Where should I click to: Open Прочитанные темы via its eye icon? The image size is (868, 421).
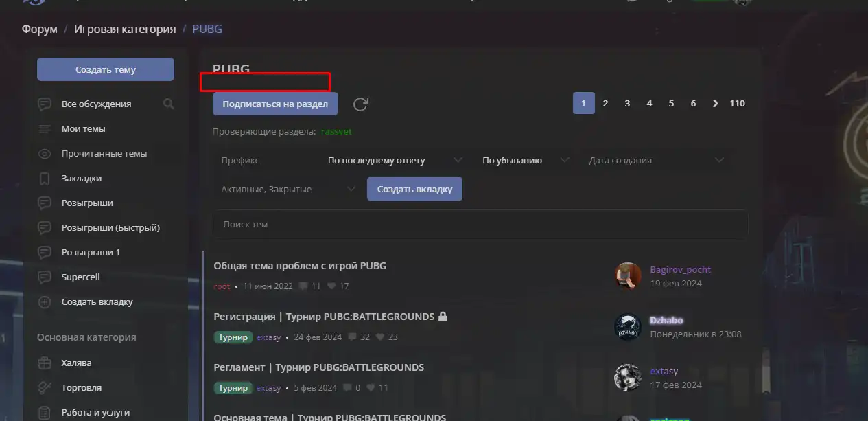tap(45, 154)
